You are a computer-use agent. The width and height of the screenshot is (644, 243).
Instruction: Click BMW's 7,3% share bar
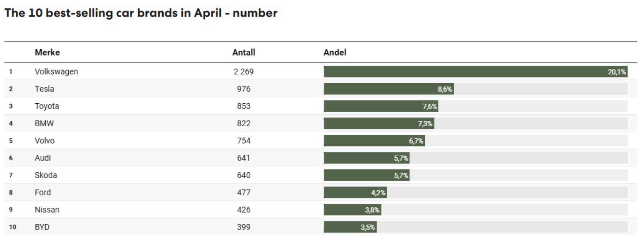tap(378, 124)
